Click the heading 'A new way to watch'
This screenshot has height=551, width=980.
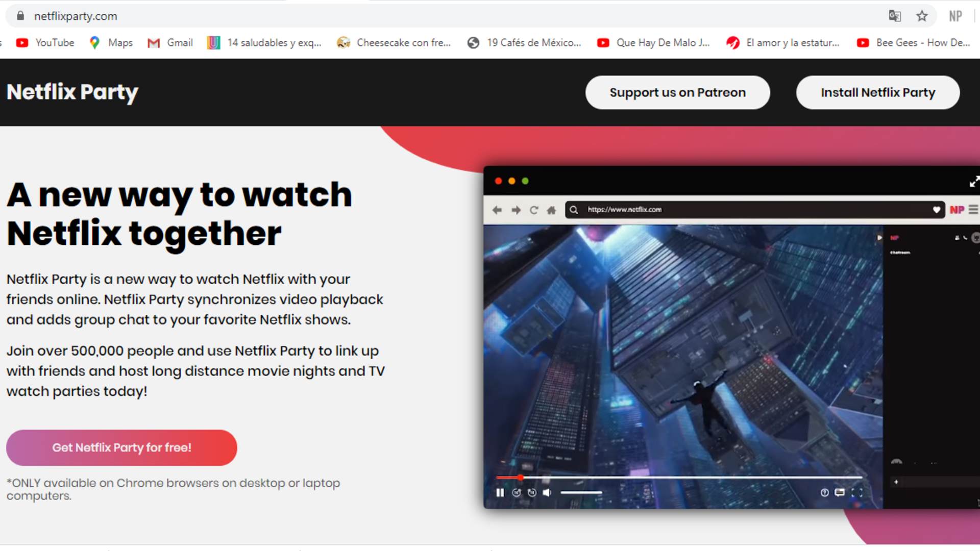[x=179, y=195]
